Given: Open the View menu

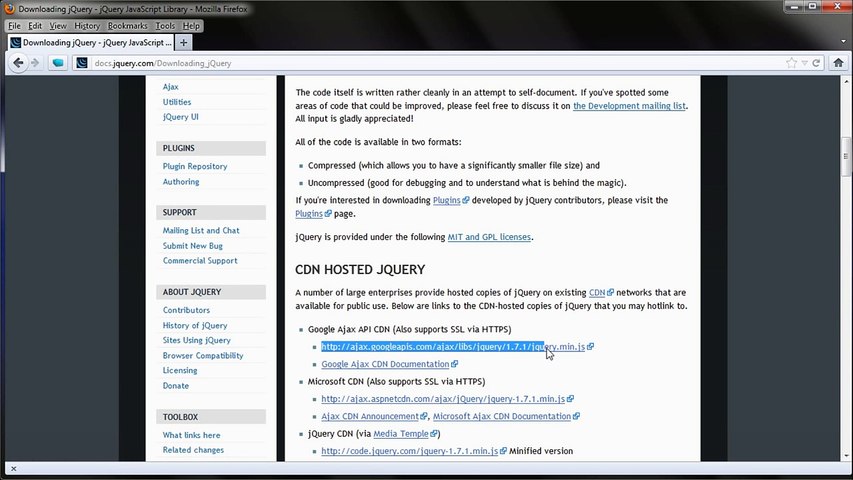Looking at the screenshot, I should pos(58,26).
